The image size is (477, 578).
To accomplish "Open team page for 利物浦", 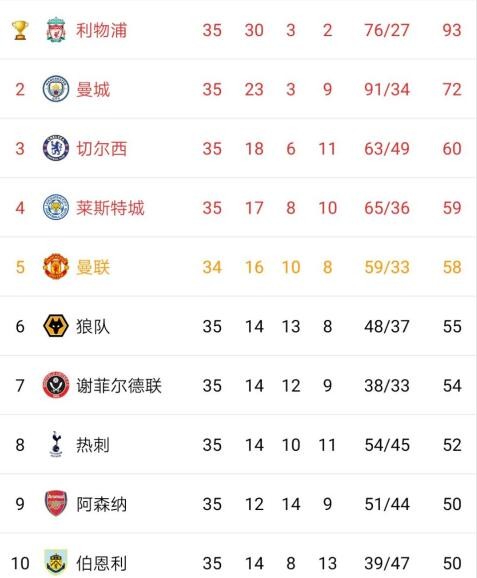I will [x=101, y=30].
